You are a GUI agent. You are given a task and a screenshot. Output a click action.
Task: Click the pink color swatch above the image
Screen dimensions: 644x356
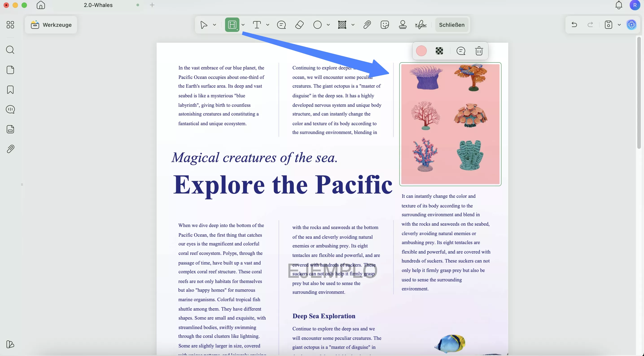[x=421, y=51]
